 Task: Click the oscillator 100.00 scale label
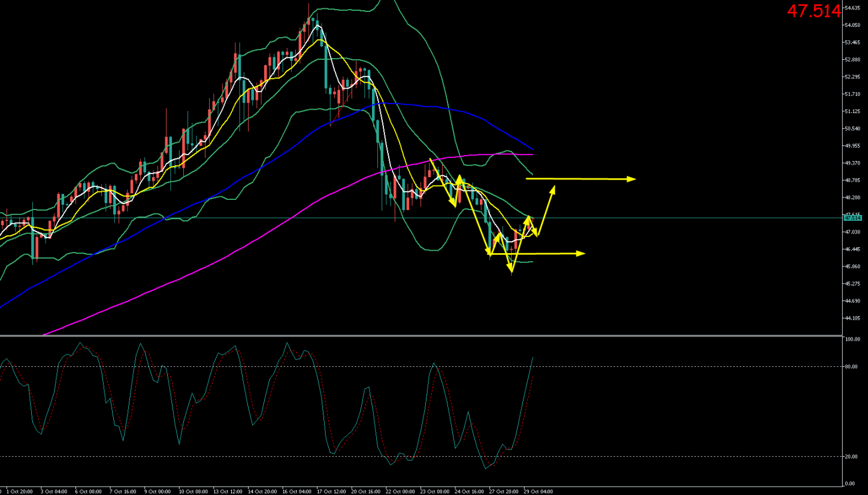(851, 340)
